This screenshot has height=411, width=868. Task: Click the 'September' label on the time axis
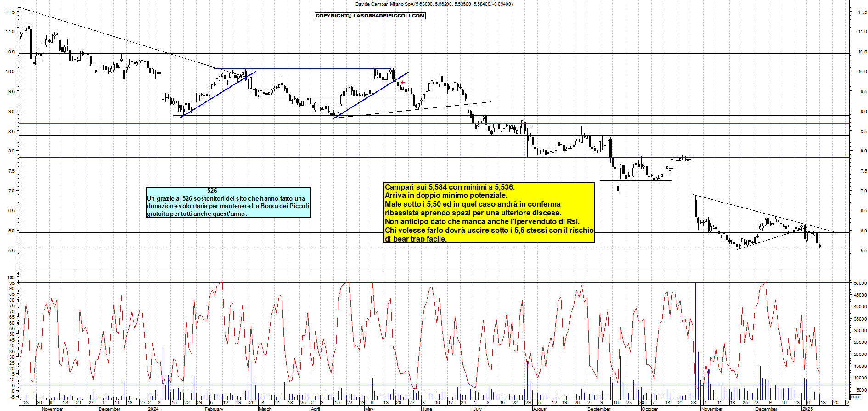click(x=599, y=409)
